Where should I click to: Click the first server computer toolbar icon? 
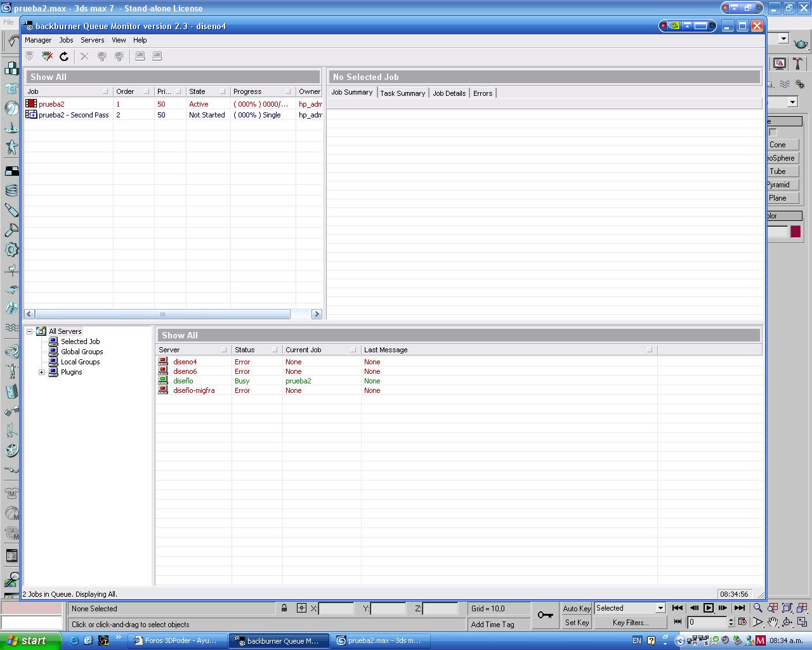tap(140, 56)
